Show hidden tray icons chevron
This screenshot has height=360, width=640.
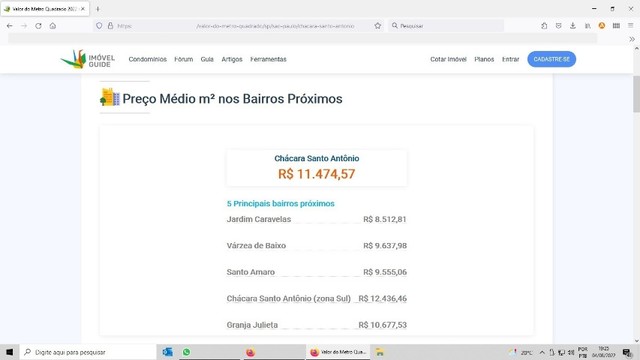click(x=542, y=352)
